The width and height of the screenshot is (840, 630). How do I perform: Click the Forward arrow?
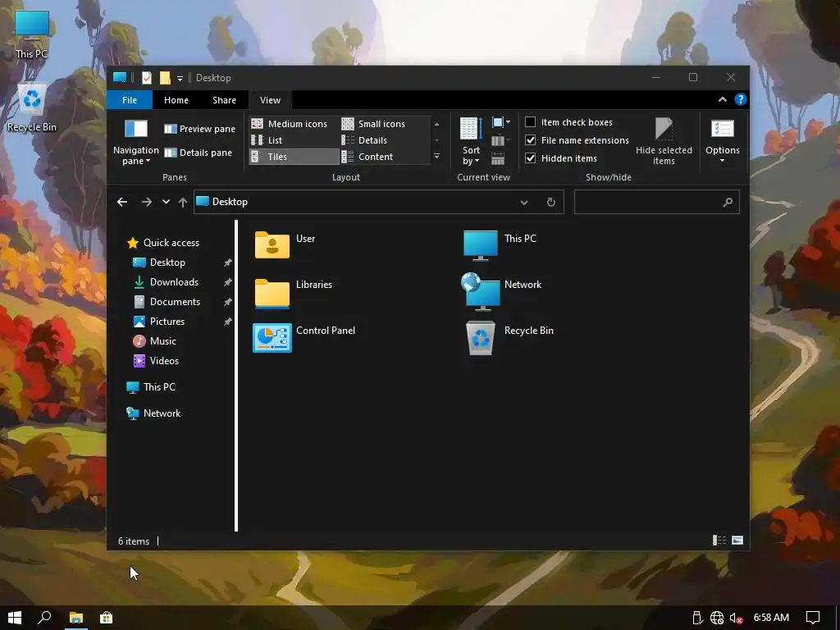click(x=146, y=202)
